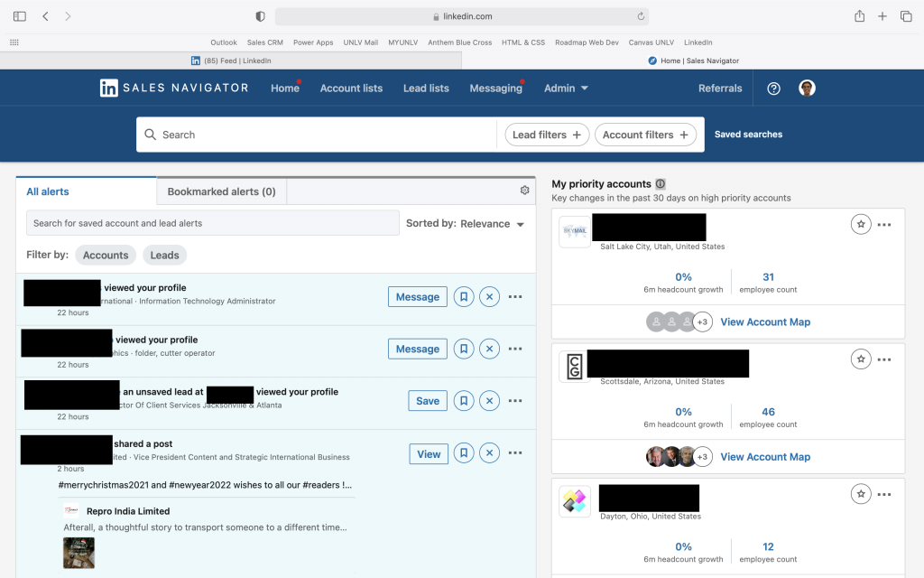Viewport: 924px width, 578px height.
Task: Star the Salt Lake City priority account
Action: tap(861, 224)
